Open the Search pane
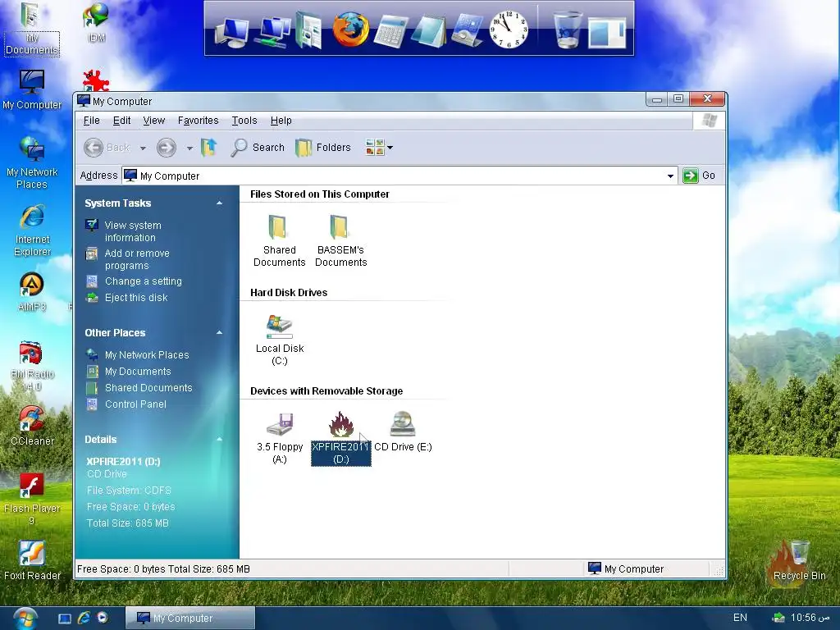Viewport: 840px width, 630px height. coord(258,148)
